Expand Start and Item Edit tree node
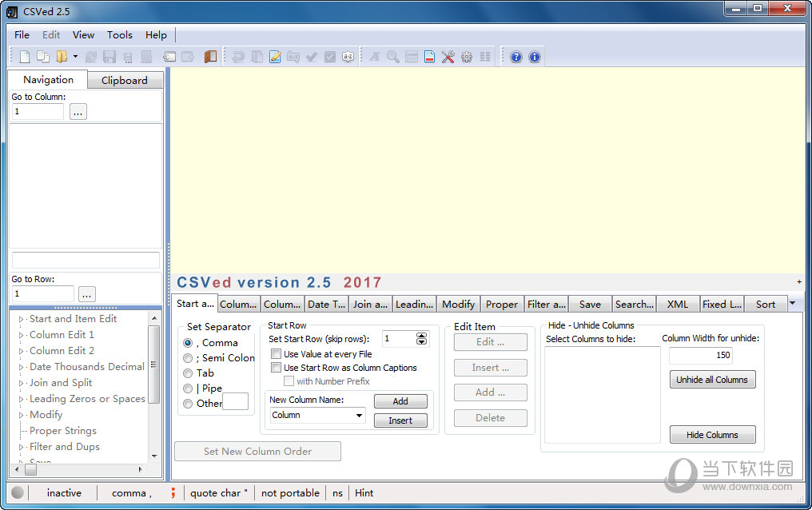Image resolution: width=812 pixels, height=510 pixels. 22,320
